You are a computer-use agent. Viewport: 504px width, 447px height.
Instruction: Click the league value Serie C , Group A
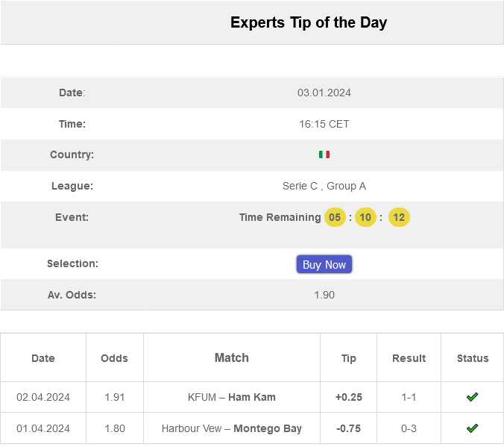[x=324, y=186]
